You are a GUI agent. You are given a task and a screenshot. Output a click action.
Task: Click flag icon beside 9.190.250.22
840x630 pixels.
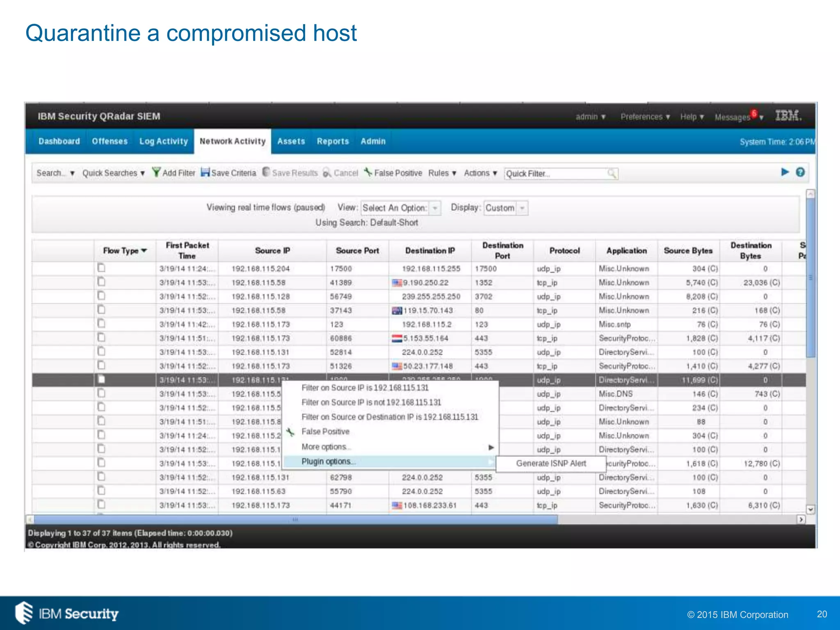coord(397,283)
